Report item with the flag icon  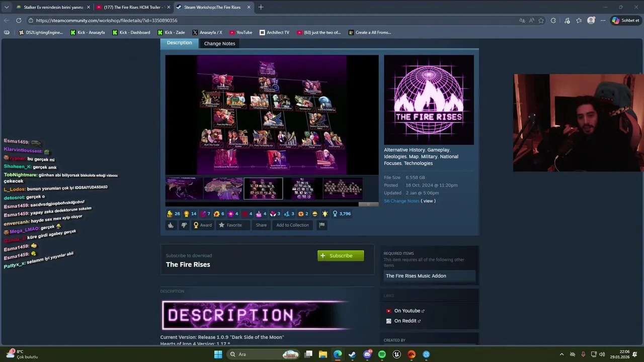point(322,225)
